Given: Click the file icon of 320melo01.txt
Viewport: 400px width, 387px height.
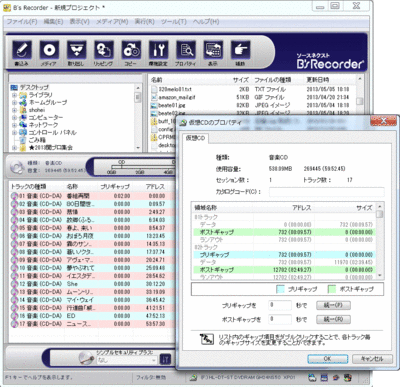Looking at the screenshot, I should click(154, 89).
